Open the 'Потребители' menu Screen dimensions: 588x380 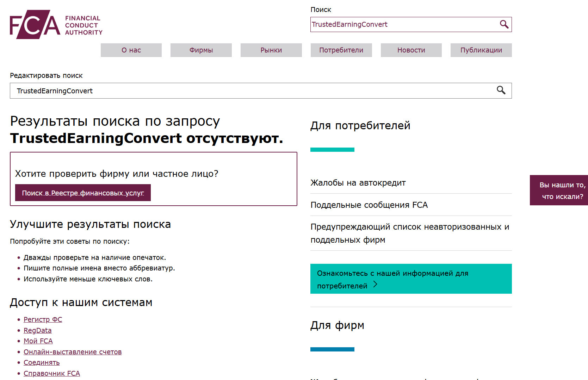click(341, 50)
